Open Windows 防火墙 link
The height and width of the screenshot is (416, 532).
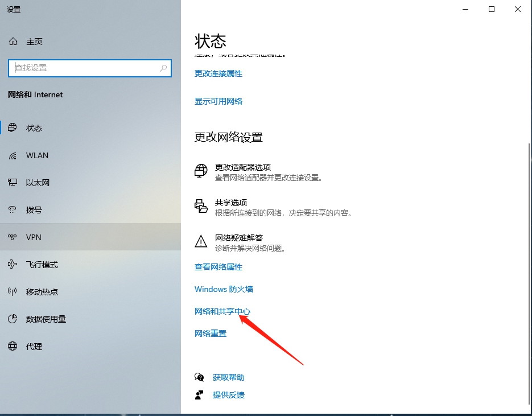(x=224, y=289)
